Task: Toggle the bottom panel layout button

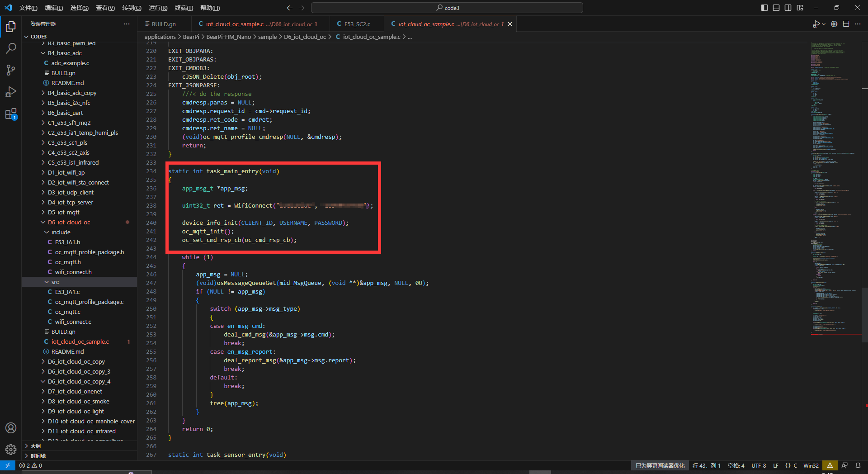Action: [776, 8]
